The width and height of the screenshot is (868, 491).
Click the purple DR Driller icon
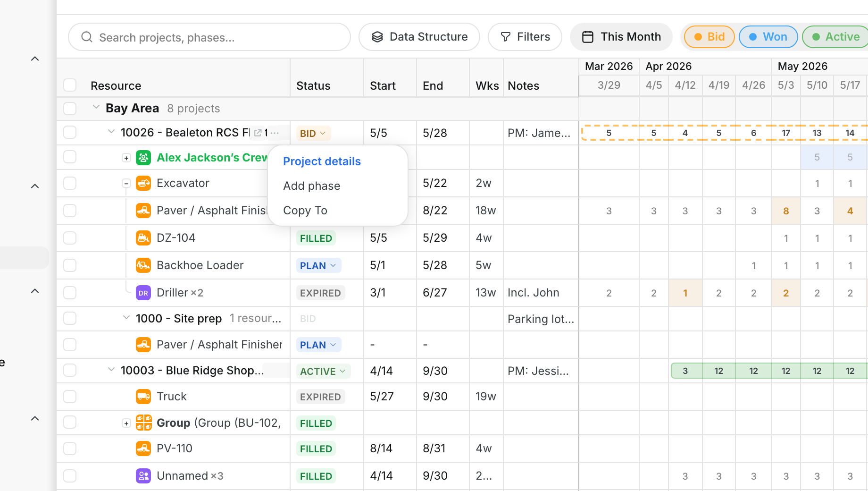tap(143, 293)
